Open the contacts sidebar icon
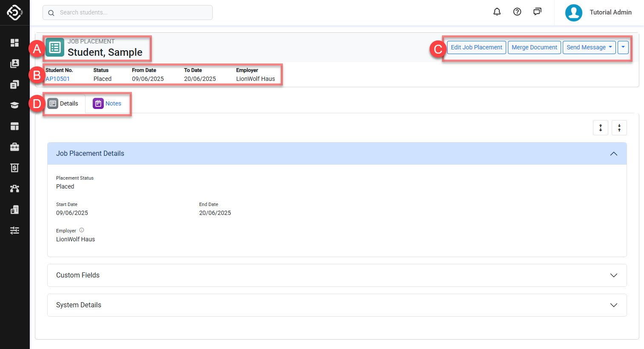This screenshot has height=349, width=644. [x=14, y=63]
